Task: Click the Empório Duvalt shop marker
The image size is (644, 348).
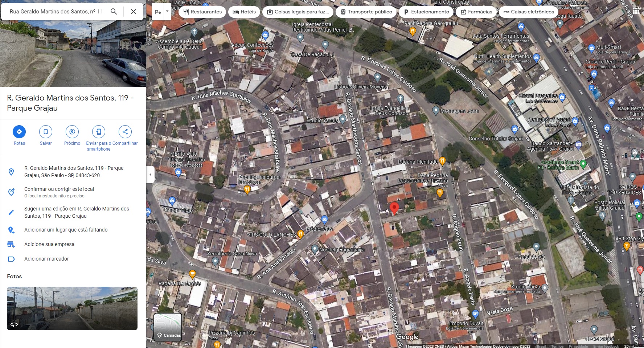Action: [475, 314]
